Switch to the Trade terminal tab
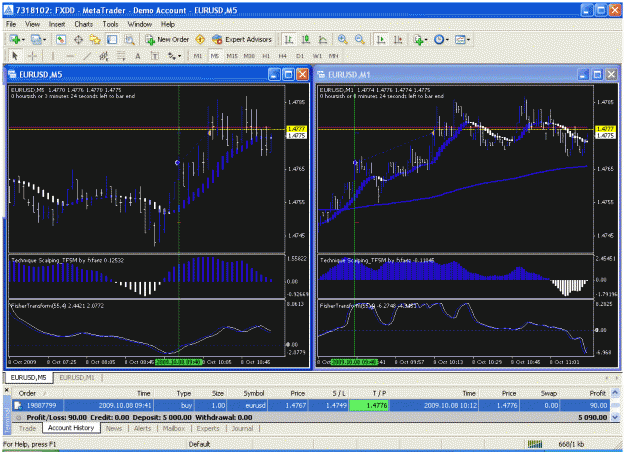This screenshot has width=625, height=452. click(x=27, y=428)
